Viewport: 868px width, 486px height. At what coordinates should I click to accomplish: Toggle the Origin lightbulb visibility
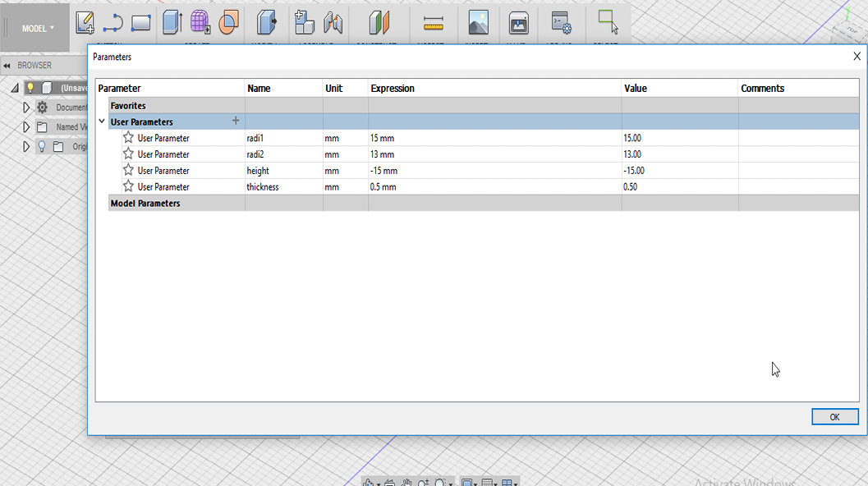(x=42, y=147)
